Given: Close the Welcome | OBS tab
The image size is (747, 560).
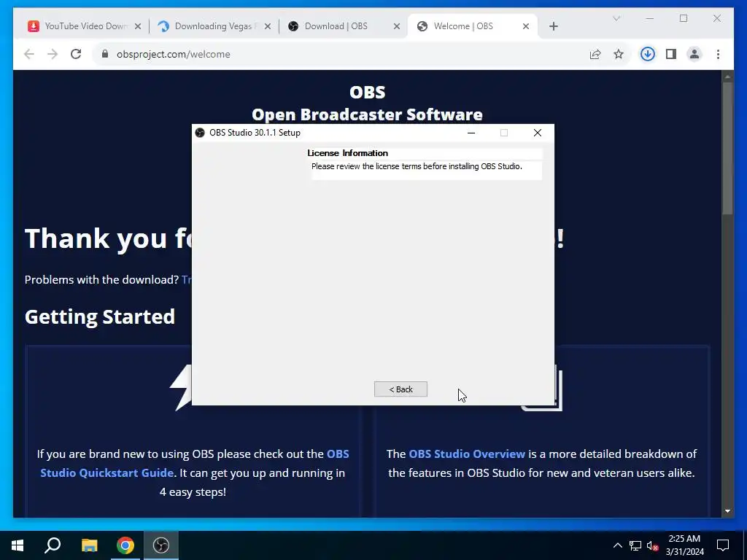Looking at the screenshot, I should [x=526, y=26].
